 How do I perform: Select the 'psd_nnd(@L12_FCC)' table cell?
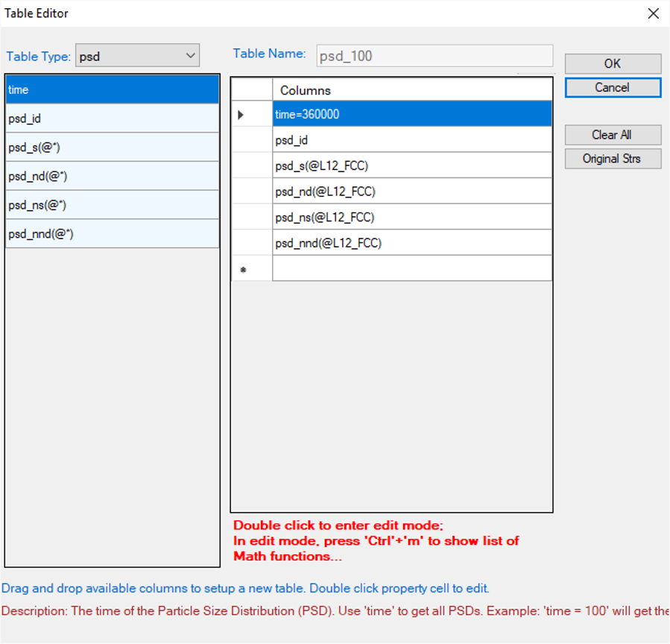tap(411, 242)
